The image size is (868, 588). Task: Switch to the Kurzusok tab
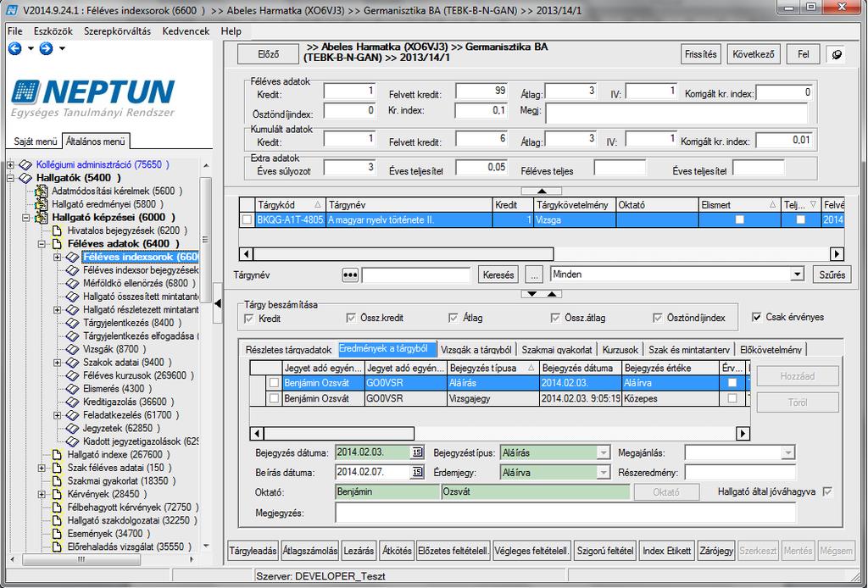pyautogui.click(x=620, y=350)
